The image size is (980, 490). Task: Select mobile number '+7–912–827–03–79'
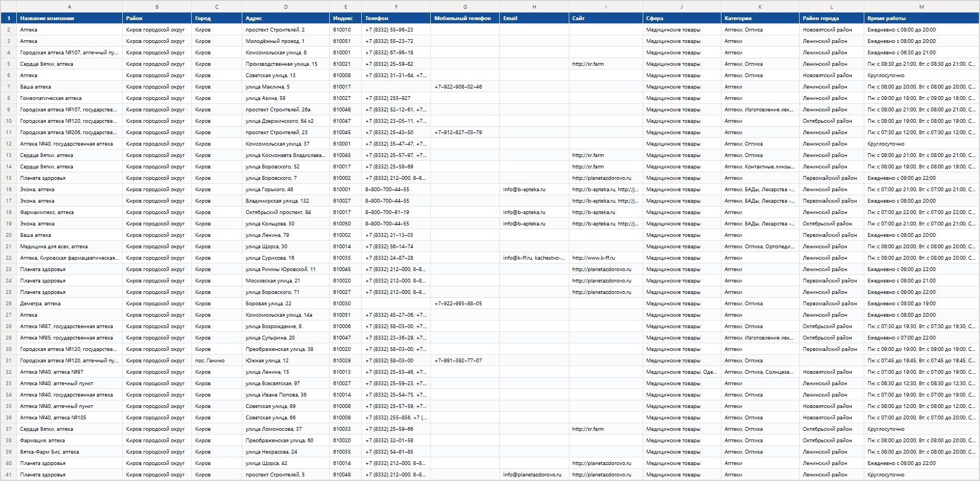point(465,133)
